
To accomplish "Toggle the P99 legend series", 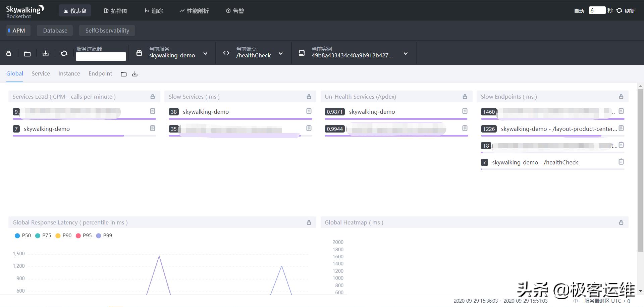I will click(104, 236).
